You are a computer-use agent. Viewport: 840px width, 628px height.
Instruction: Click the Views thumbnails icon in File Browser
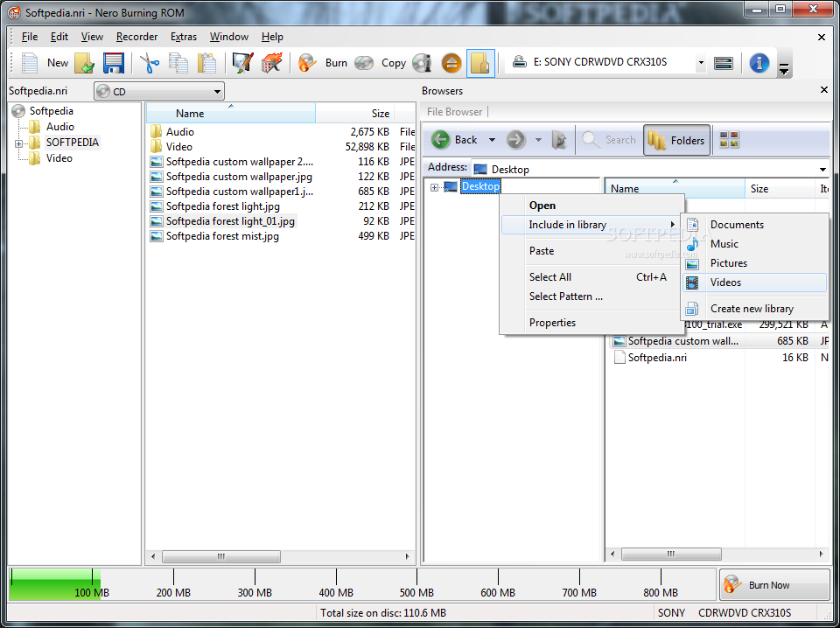(729, 140)
